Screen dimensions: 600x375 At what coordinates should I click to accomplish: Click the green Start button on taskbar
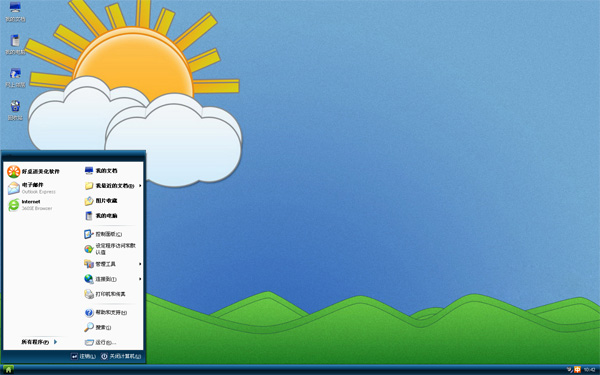point(8,370)
